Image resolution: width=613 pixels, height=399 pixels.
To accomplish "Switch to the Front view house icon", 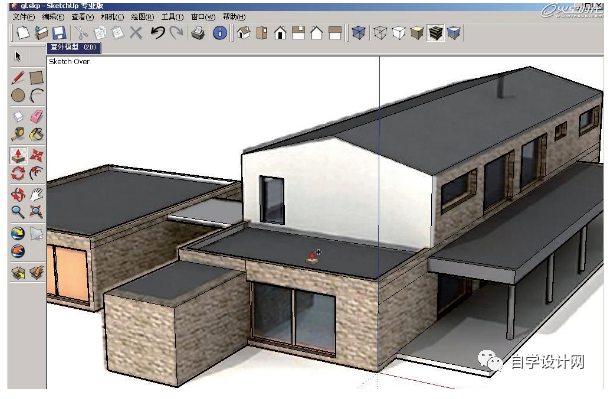I will coord(280,33).
